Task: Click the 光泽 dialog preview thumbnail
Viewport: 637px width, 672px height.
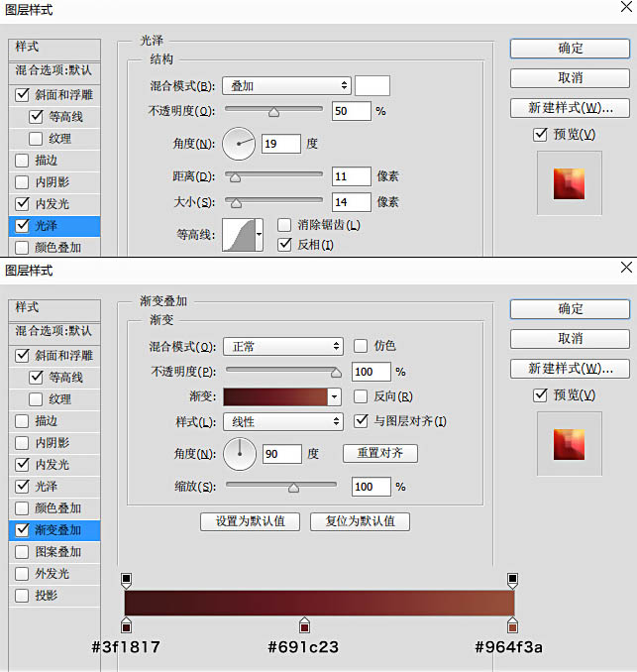Action: point(570,183)
